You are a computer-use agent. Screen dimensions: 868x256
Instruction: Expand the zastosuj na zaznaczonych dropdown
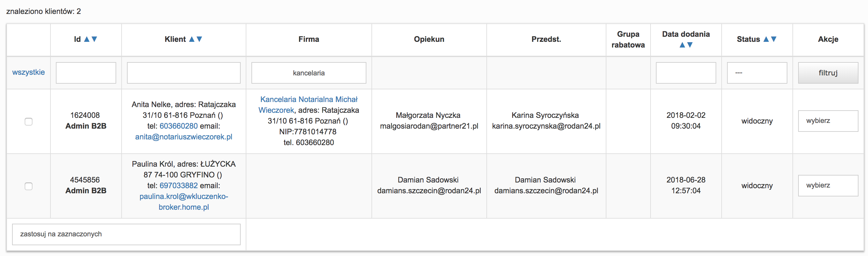(x=126, y=234)
